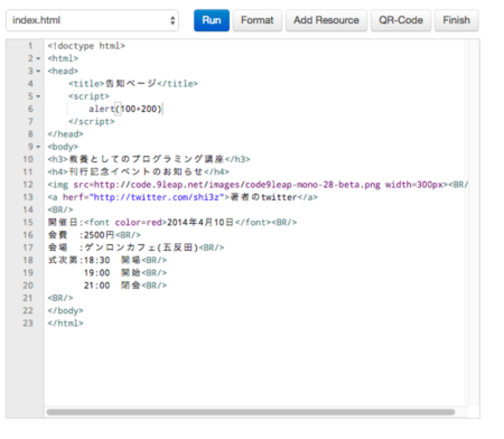Click the h4 line 刊行記念イベントのお知らせ
Screen dimensions: 504x439
pyautogui.click(x=139, y=172)
